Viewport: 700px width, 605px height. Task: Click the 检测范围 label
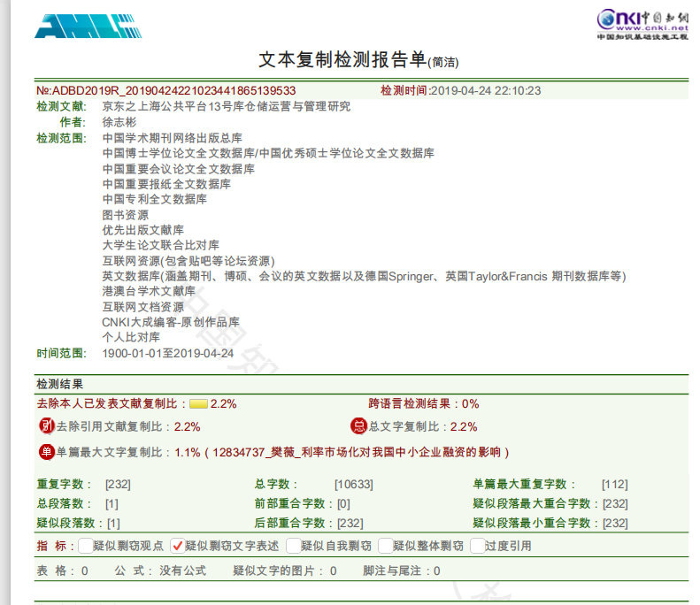pos(61,138)
